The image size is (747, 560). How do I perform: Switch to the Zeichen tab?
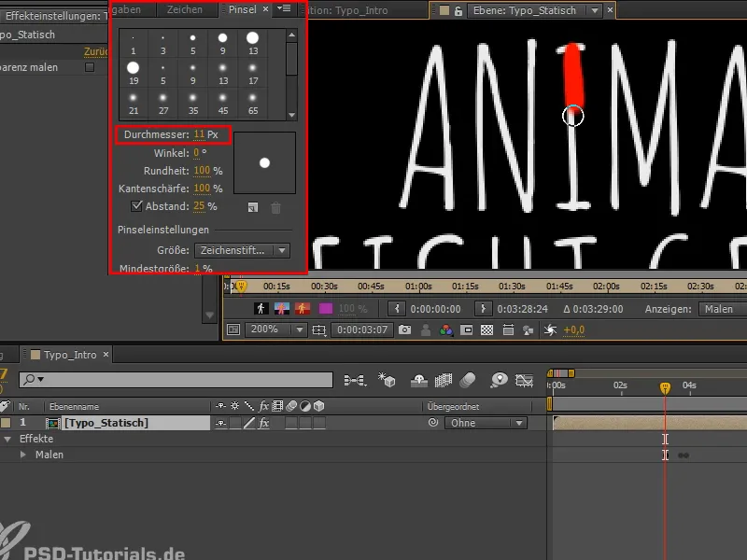pyautogui.click(x=185, y=10)
